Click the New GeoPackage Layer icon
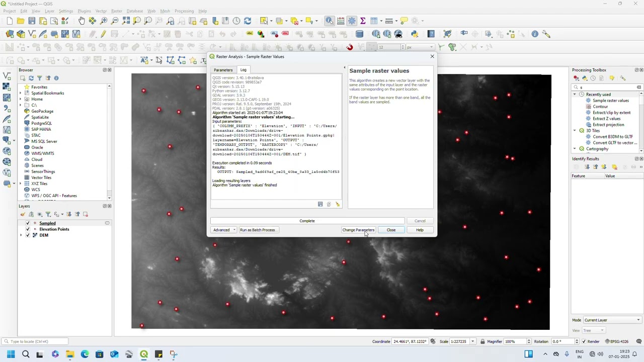Image resolution: width=644 pixels, height=362 pixels. point(21,34)
